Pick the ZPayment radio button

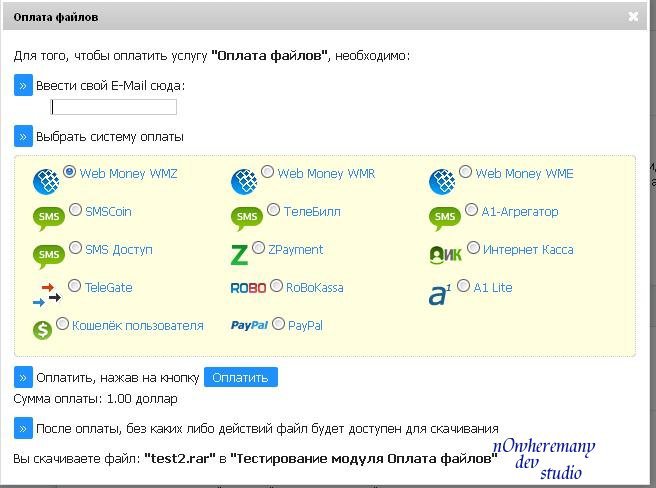tap(259, 248)
